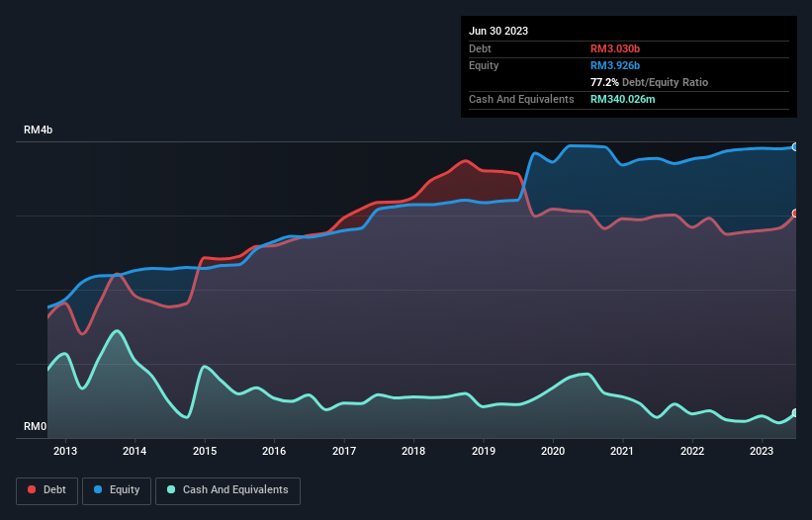Image resolution: width=812 pixels, height=520 pixels.
Task: Click the RM4b y-axis label
Action: coord(38,130)
